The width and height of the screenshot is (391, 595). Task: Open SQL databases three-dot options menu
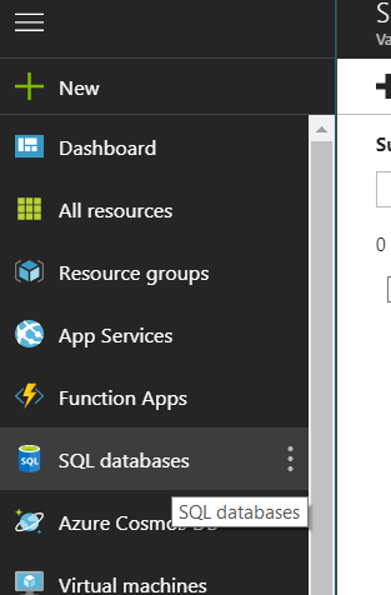click(290, 459)
